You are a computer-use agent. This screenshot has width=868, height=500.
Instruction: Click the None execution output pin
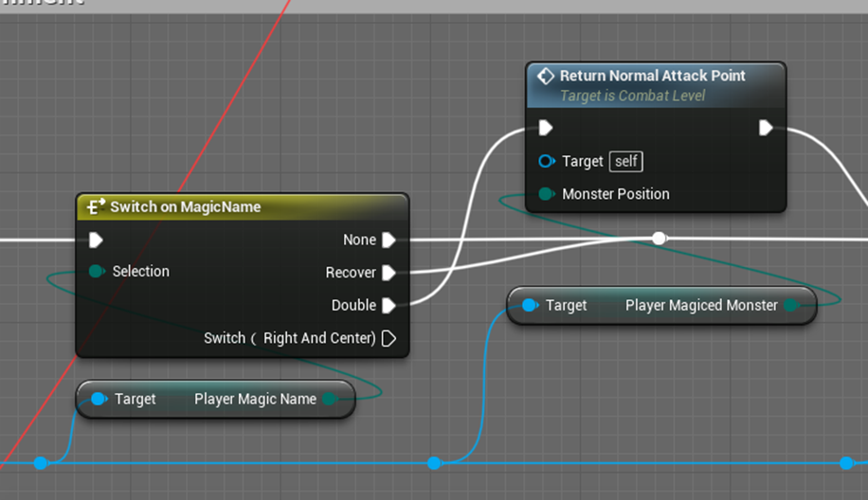389,240
